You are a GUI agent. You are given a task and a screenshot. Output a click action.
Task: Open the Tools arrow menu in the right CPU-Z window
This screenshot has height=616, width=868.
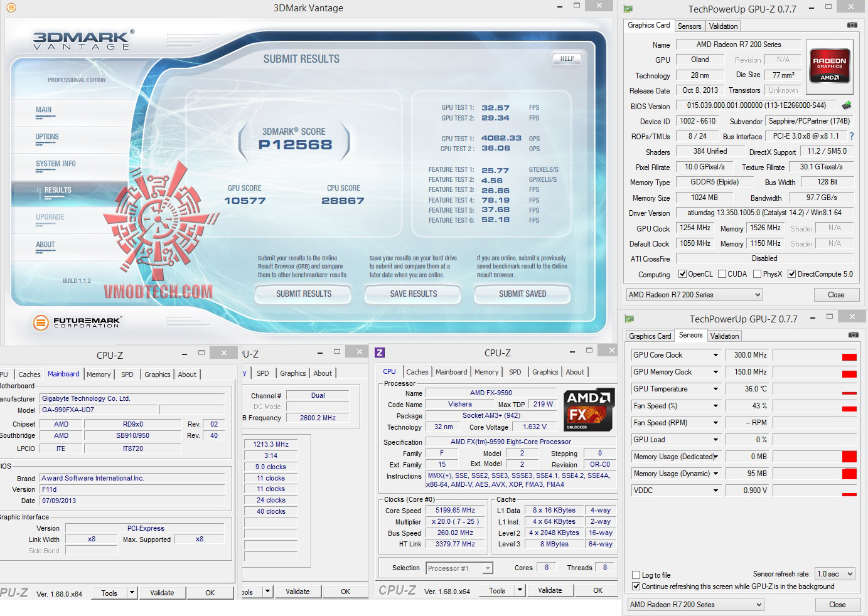[520, 590]
